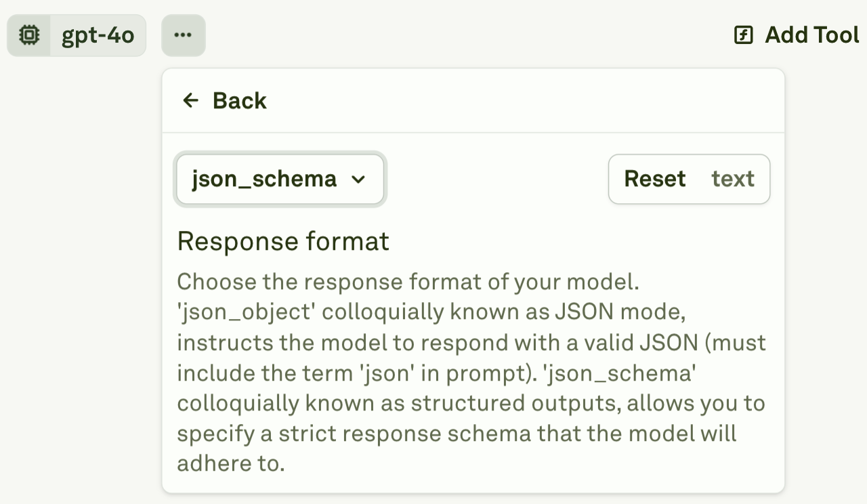Click the Back navigation control
The height and width of the screenshot is (504, 867).
coord(222,100)
